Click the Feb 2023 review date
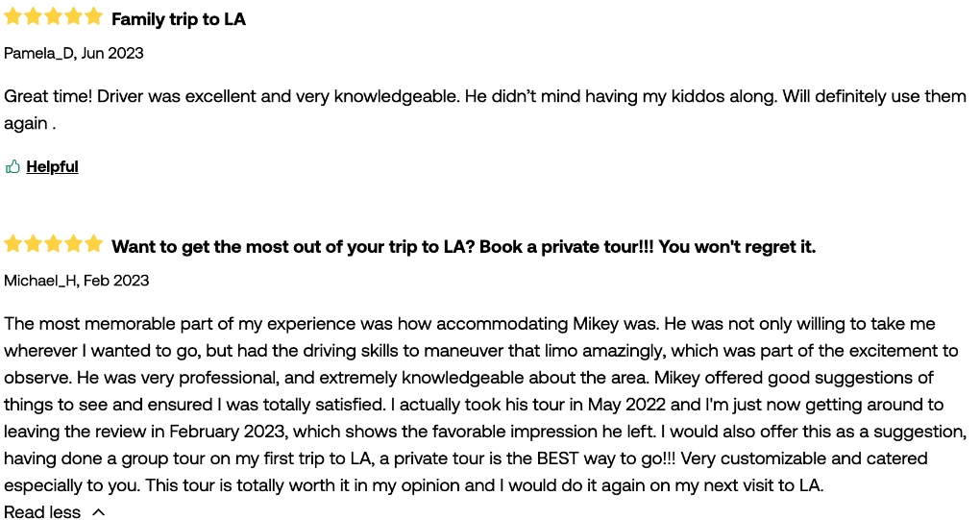 click(116, 281)
